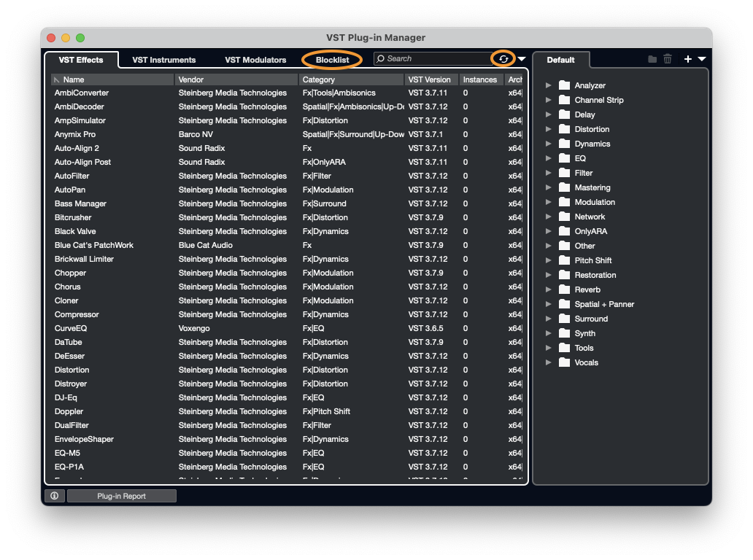
Task: Expand the Synth folder triangle
Action: (x=548, y=333)
